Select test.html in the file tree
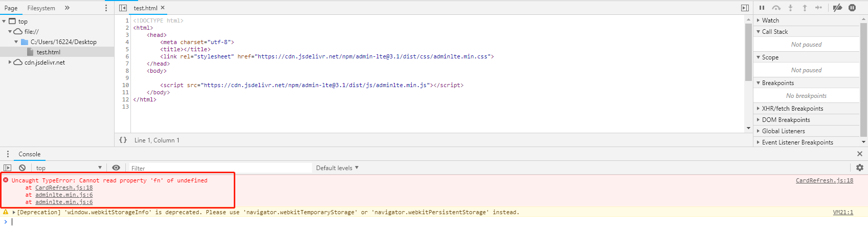Screen dimensions: 868x248 [x=48, y=52]
